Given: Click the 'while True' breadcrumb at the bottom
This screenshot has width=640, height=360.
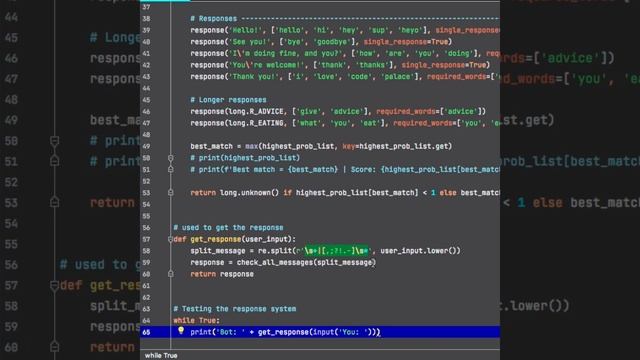Looking at the screenshot, I should pos(161,356).
